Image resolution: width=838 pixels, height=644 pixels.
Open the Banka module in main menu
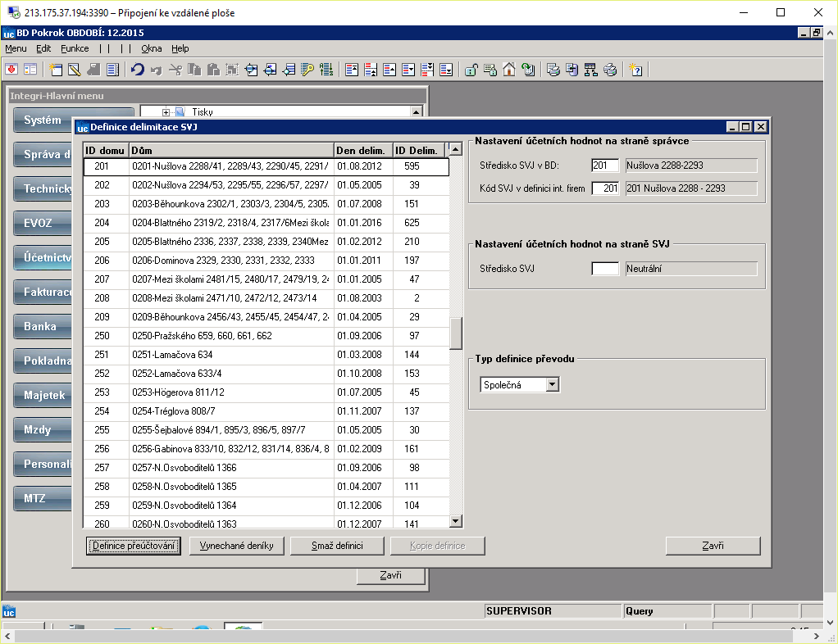(x=43, y=326)
